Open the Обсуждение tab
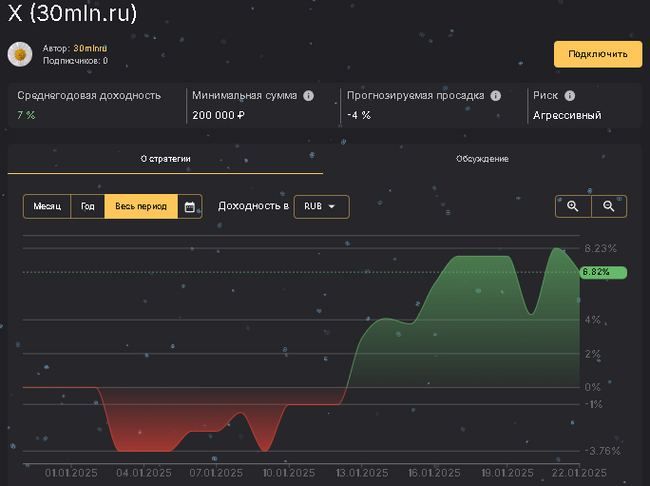 click(482, 159)
